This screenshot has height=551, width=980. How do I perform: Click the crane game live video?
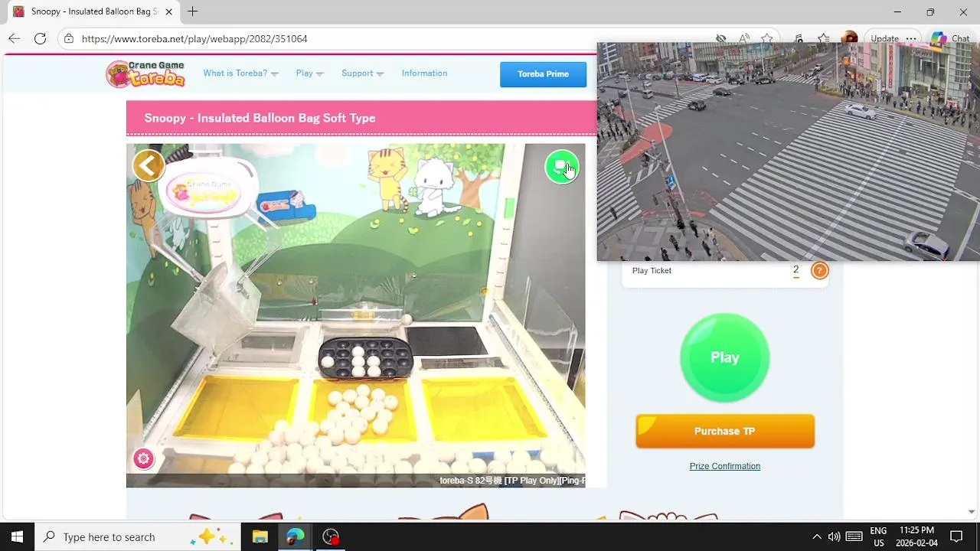pos(355,315)
